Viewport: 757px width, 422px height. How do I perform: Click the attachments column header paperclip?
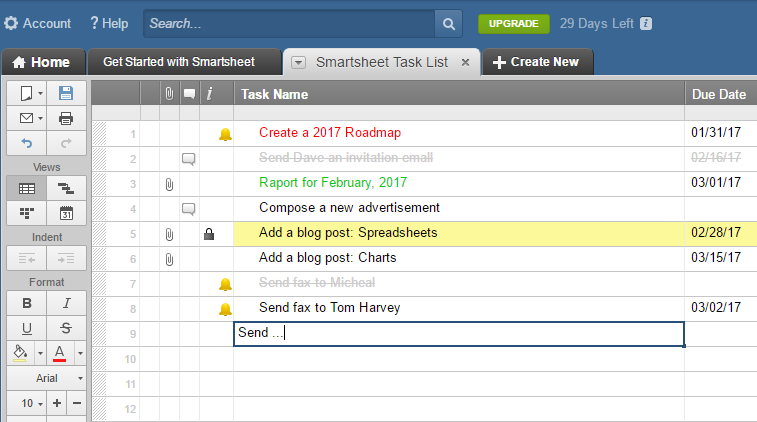(169, 93)
